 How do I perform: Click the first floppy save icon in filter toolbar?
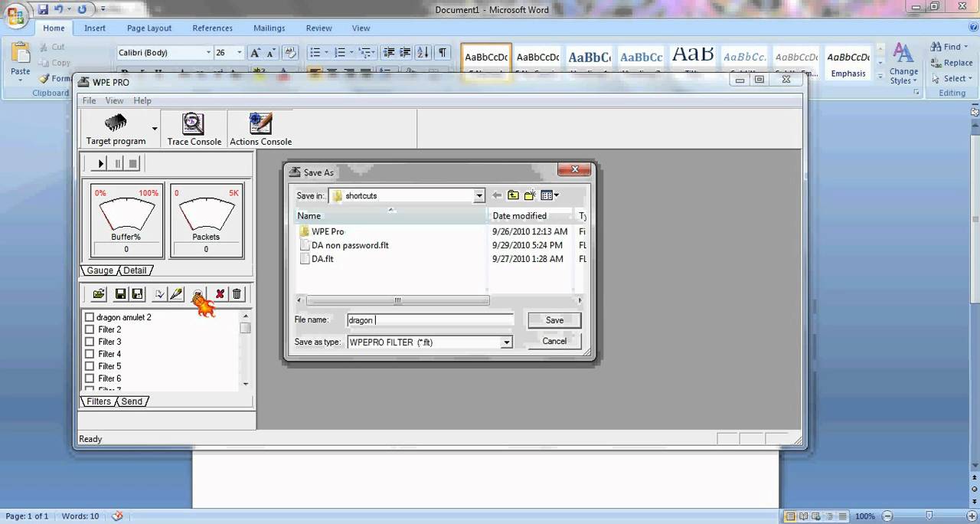(x=120, y=294)
